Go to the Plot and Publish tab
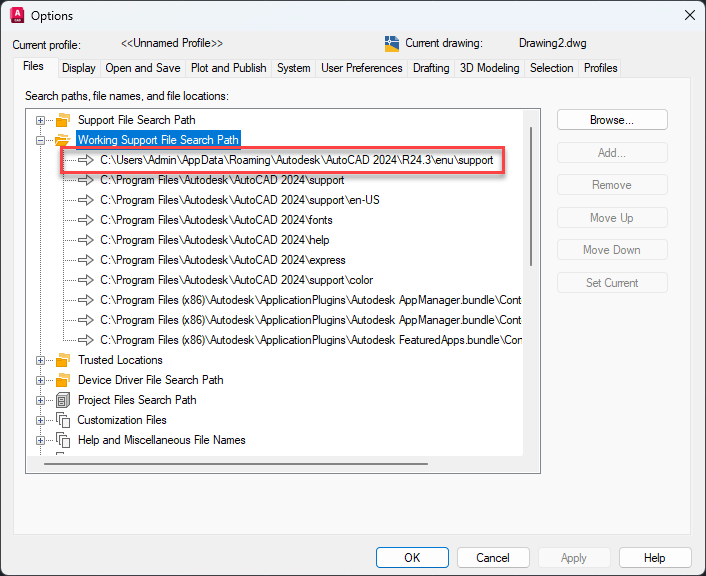 (x=228, y=68)
